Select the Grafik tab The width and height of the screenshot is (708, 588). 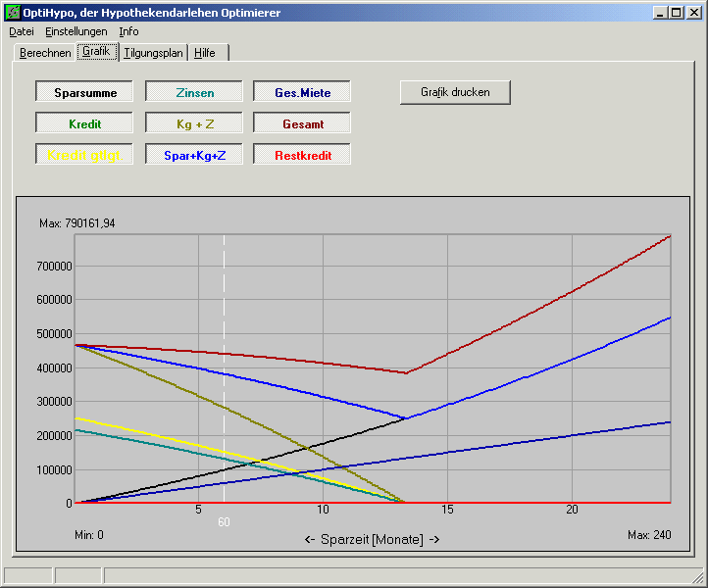[98, 51]
